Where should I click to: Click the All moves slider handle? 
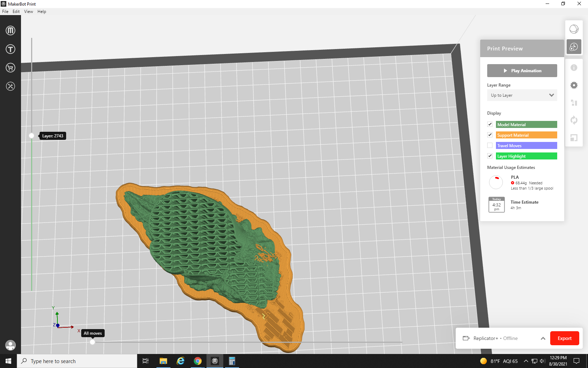tap(92, 342)
